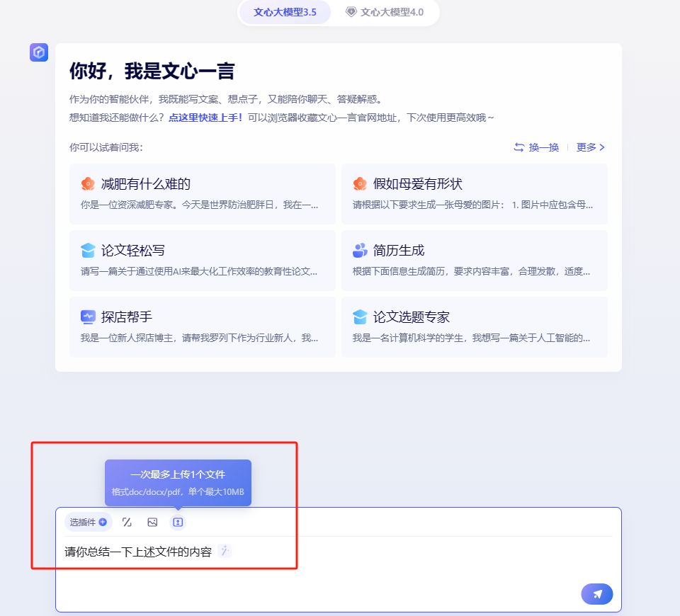Select the 论文选题专家 prompt card
The image size is (680, 616).
tap(475, 327)
